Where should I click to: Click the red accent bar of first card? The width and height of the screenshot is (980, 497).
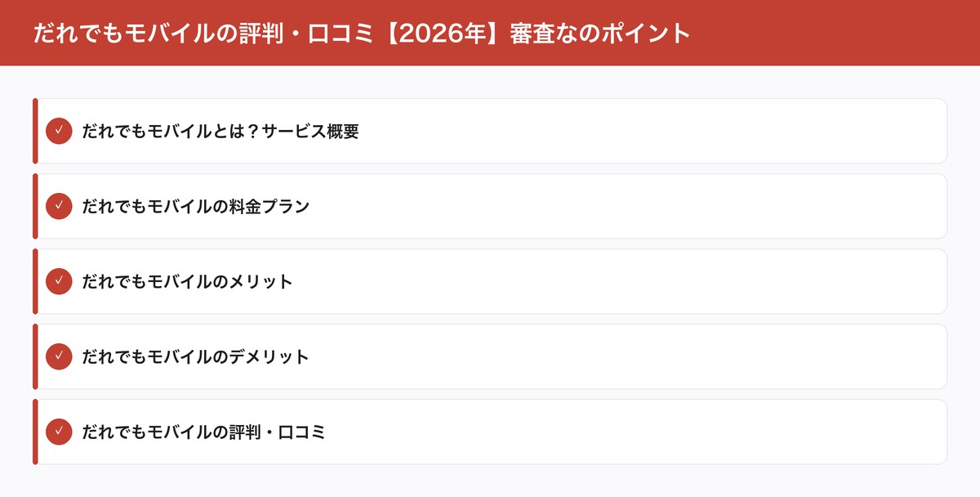[x=34, y=131]
